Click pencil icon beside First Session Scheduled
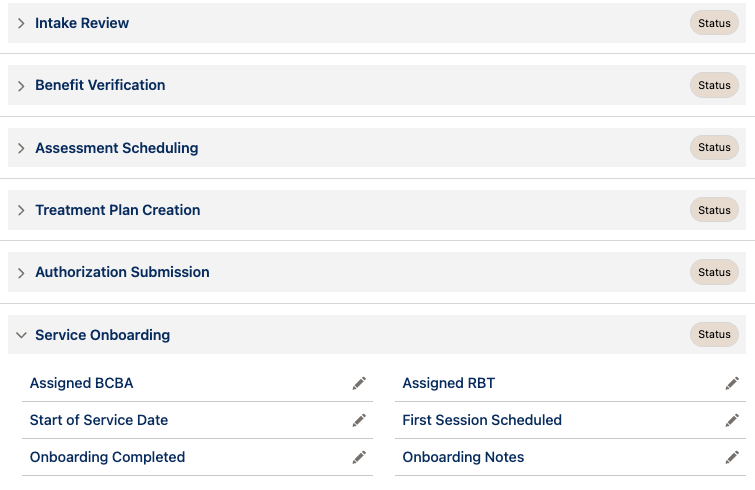Screen dimensions: 755x490 [x=732, y=420]
